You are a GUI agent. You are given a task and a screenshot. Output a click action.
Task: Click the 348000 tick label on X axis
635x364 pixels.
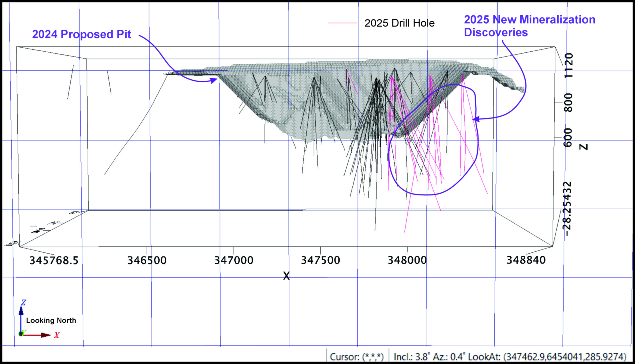point(407,260)
